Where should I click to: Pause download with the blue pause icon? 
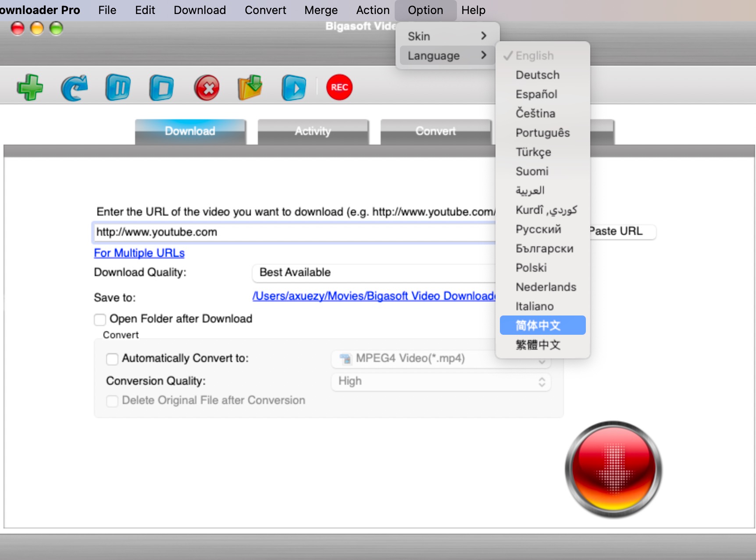(118, 88)
